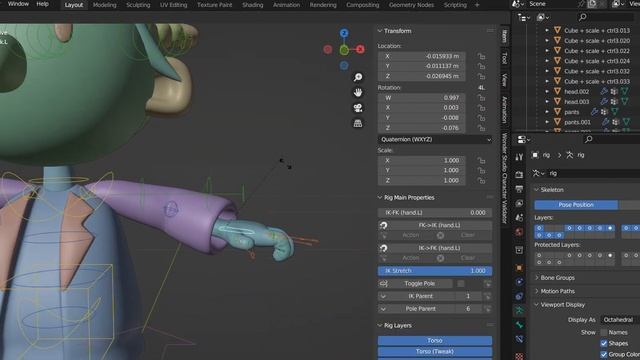The width and height of the screenshot is (640, 360).
Task: Open the Render properties tab icon
Action: coord(519,174)
